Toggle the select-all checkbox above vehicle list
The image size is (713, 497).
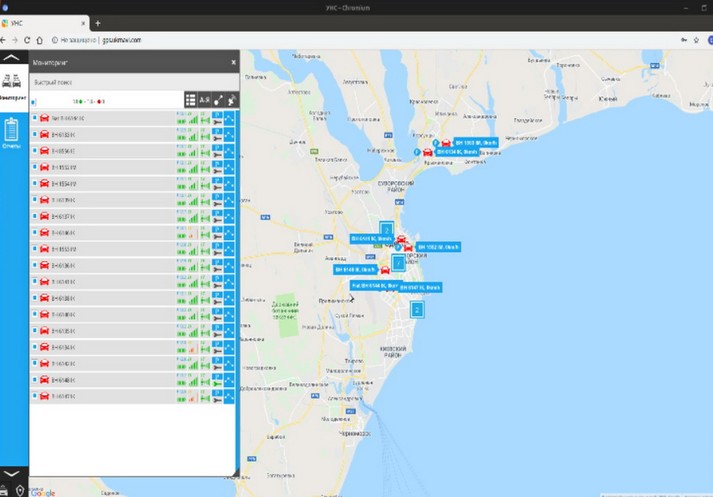34,101
